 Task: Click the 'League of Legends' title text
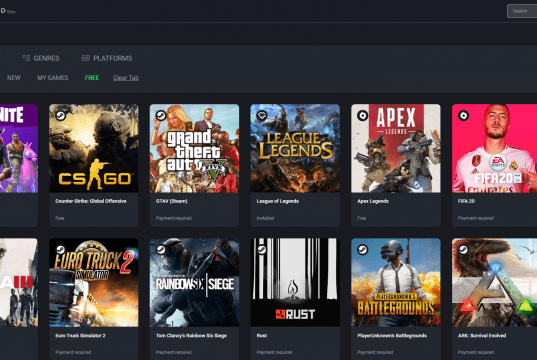tap(278, 201)
